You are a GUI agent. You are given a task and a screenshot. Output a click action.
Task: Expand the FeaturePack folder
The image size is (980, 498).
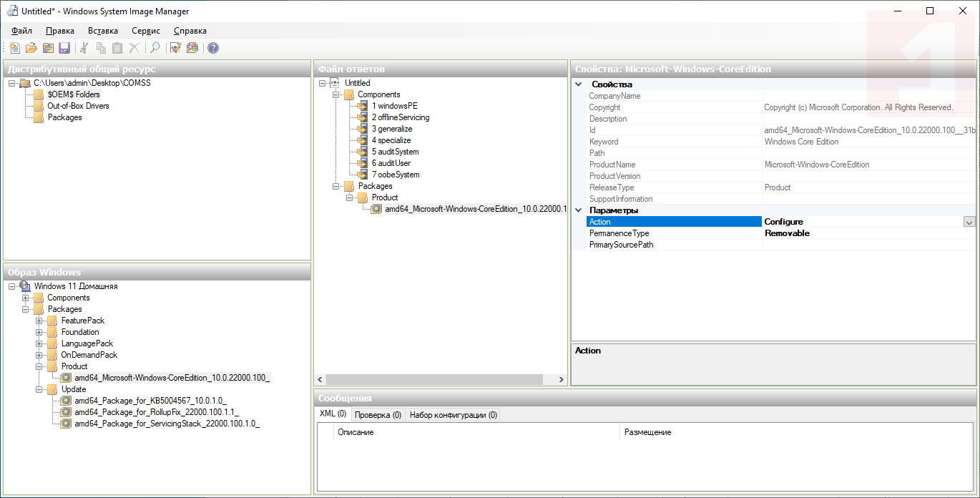coord(39,321)
